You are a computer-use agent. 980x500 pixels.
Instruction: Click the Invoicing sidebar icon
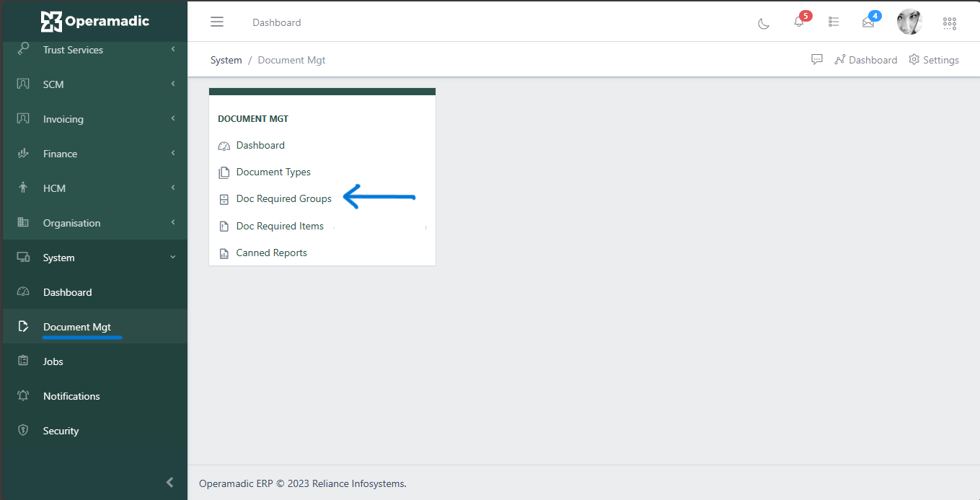[23, 118]
